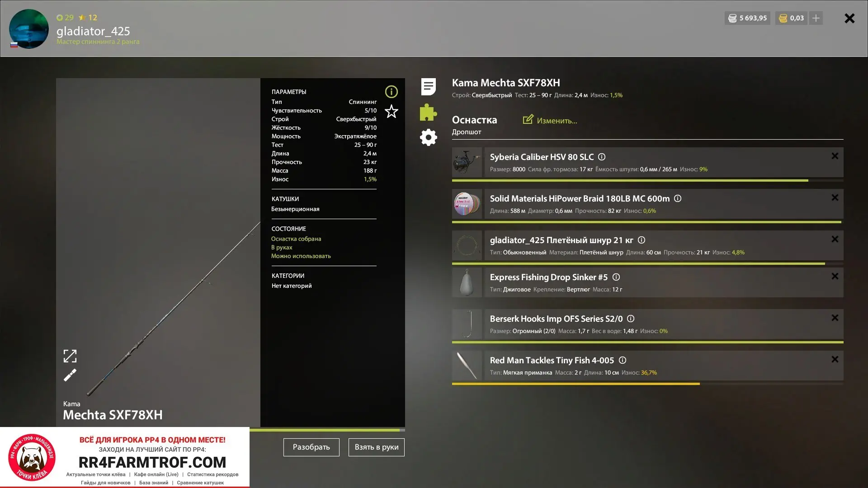Image resolution: width=868 pixels, height=488 pixels.
Task: Rename the rod with the pencil icon
Action: click(x=70, y=375)
